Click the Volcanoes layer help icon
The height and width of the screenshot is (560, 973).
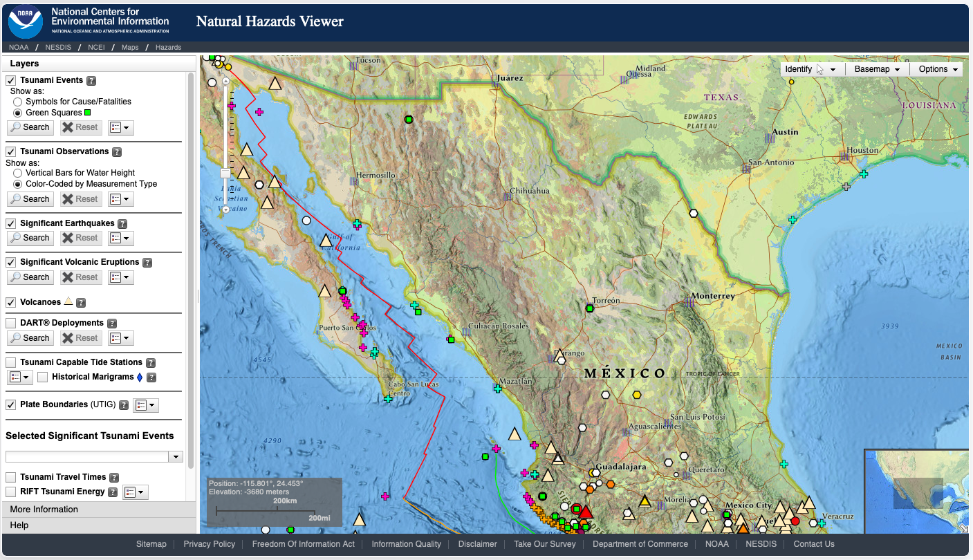click(x=81, y=303)
